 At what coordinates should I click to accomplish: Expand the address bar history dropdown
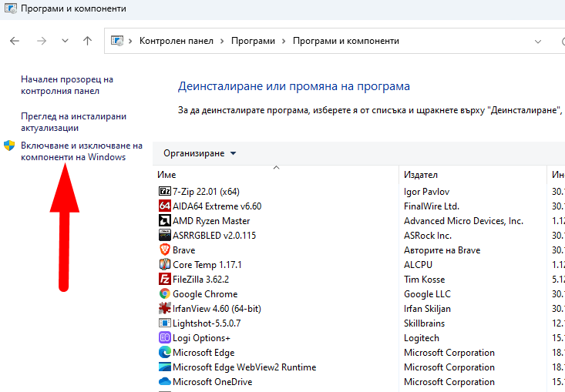pyautogui.click(x=538, y=42)
